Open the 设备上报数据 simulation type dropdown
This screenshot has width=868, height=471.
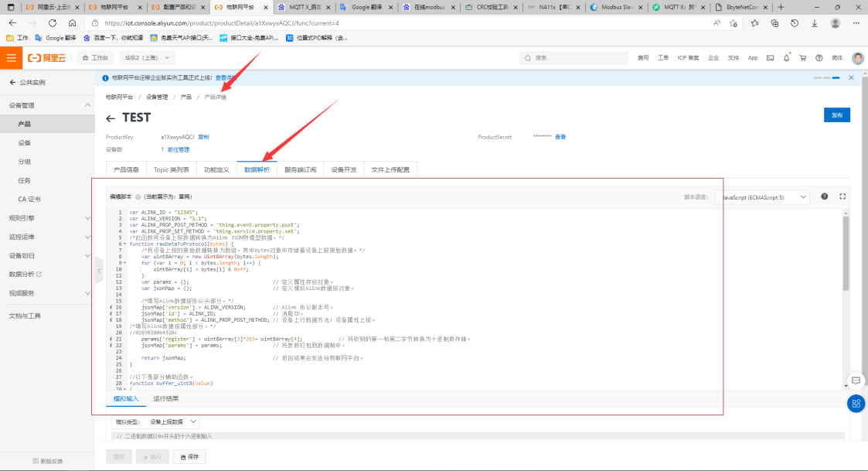[173, 422]
